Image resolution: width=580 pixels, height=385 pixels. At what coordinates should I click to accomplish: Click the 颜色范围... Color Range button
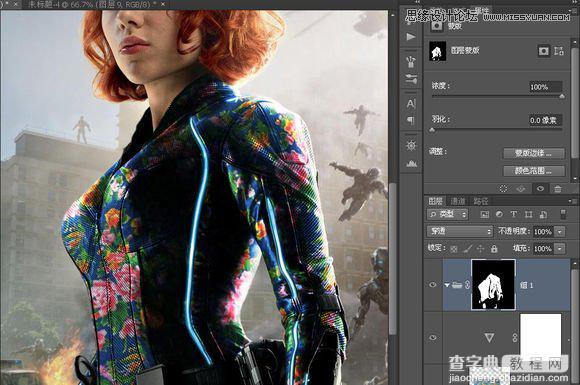533,171
